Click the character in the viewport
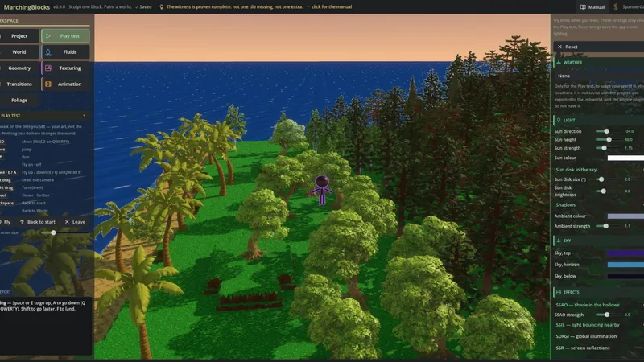The width and height of the screenshot is (644, 362). pyautogui.click(x=322, y=190)
